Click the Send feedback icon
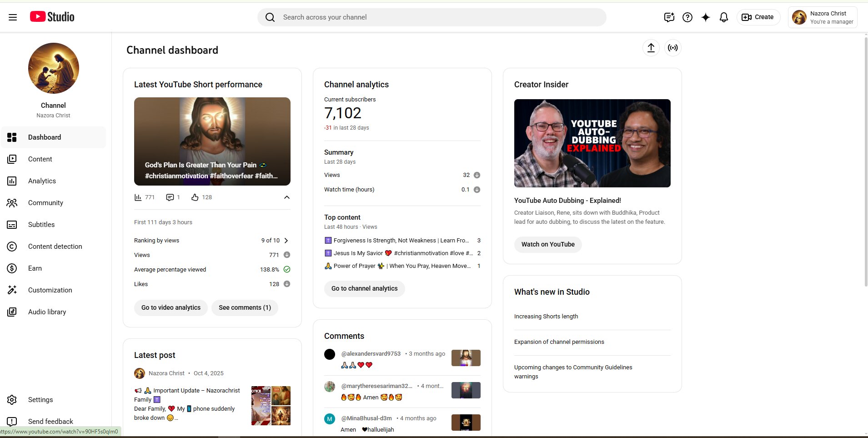868x438 pixels. tap(12, 421)
